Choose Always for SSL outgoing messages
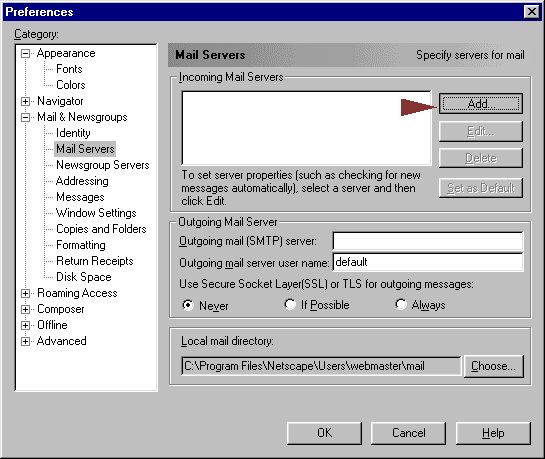 pos(401,304)
